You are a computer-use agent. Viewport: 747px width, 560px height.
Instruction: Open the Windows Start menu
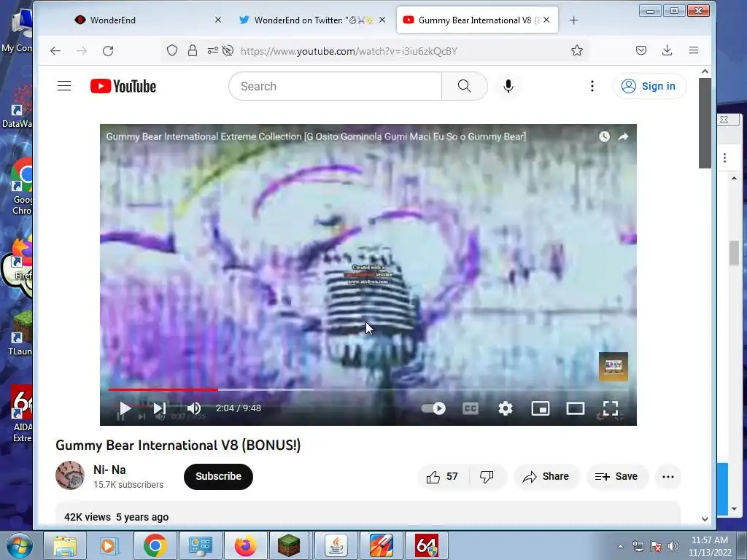(19, 545)
